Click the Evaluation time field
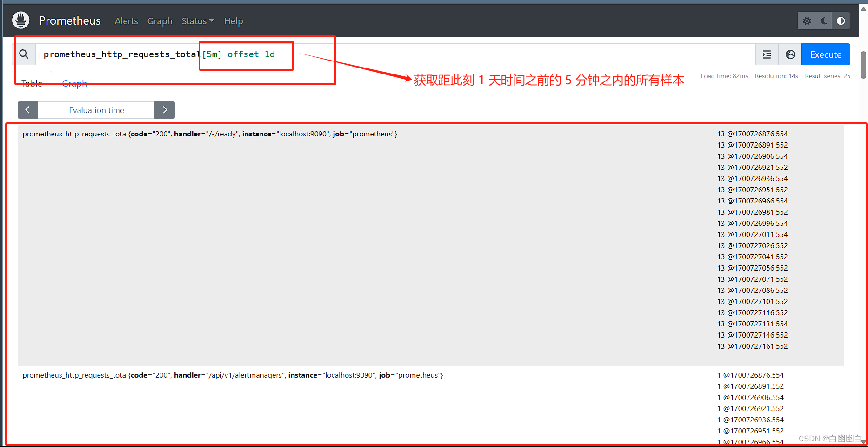This screenshot has width=868, height=447. tap(96, 110)
